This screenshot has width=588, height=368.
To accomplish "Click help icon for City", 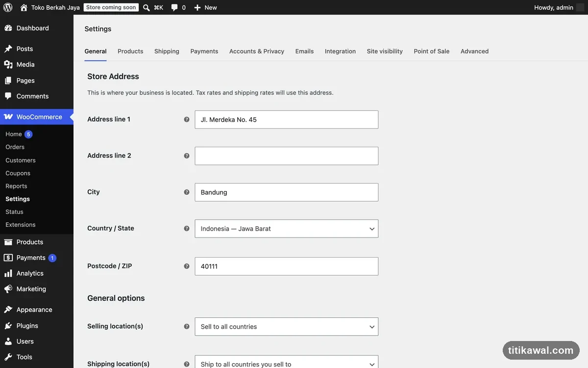I will (x=187, y=192).
